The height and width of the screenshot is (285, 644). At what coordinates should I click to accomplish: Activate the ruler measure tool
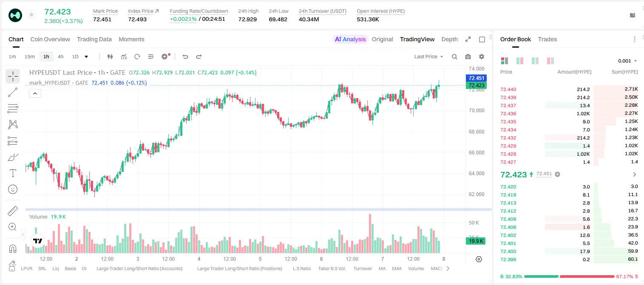click(13, 211)
